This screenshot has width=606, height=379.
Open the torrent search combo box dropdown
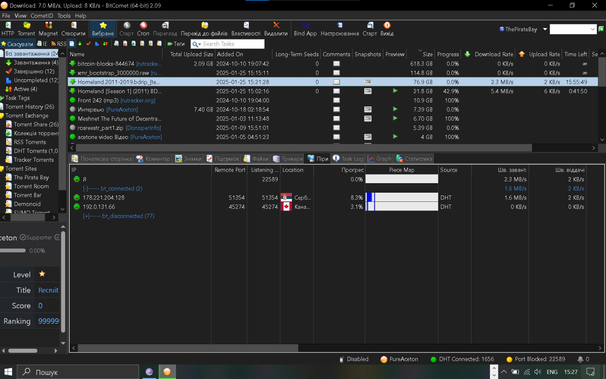[x=592, y=29]
